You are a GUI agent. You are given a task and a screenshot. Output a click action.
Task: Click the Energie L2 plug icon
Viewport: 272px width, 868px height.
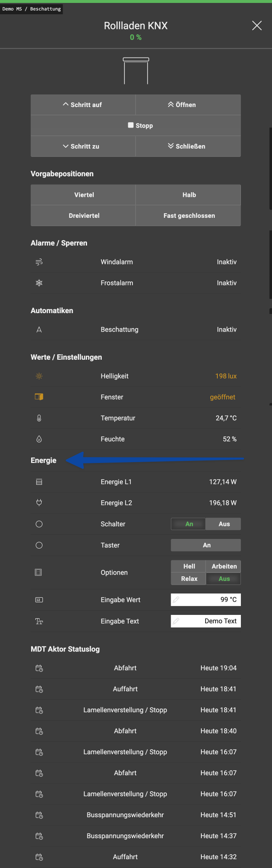pos(39,502)
